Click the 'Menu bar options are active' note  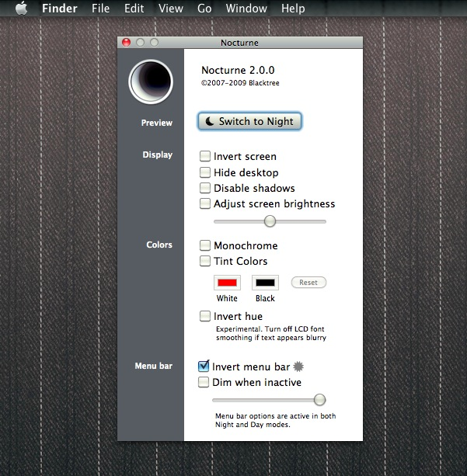pos(276,420)
